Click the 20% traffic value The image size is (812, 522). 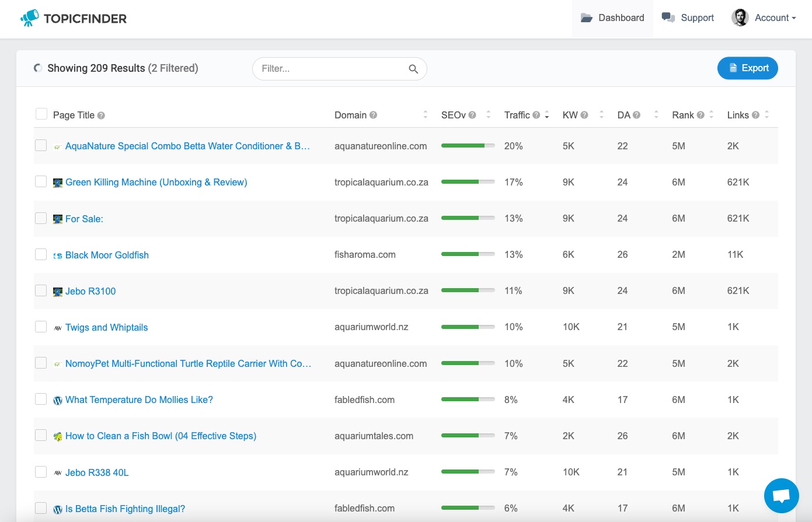pyautogui.click(x=514, y=146)
